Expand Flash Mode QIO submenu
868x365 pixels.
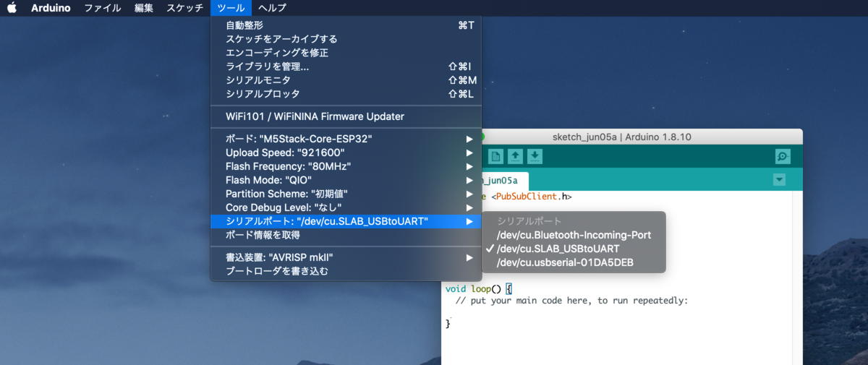point(346,180)
